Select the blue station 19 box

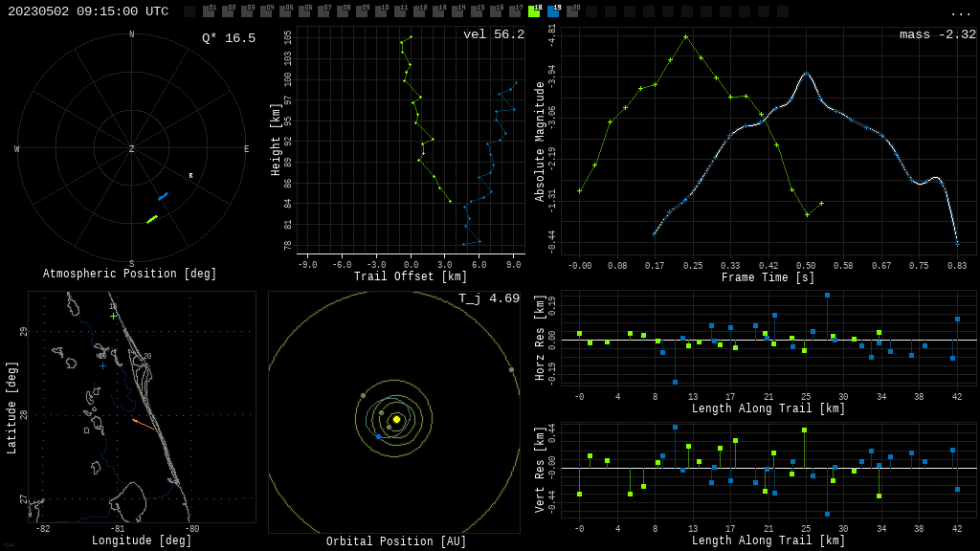pyautogui.click(x=554, y=11)
